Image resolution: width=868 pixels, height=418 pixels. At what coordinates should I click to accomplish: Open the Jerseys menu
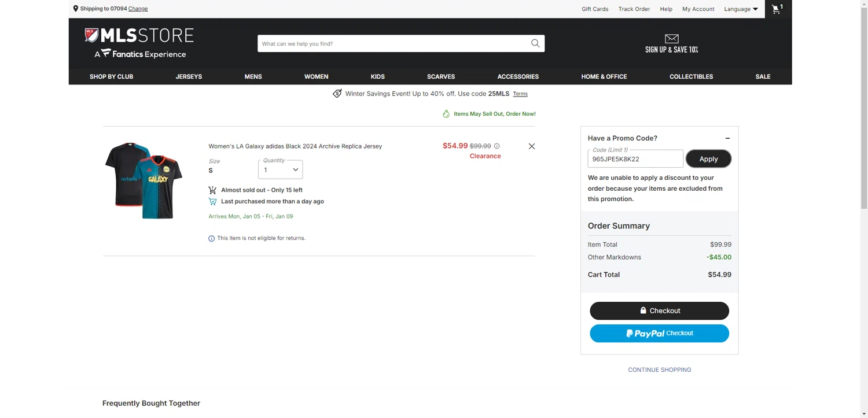click(x=189, y=76)
